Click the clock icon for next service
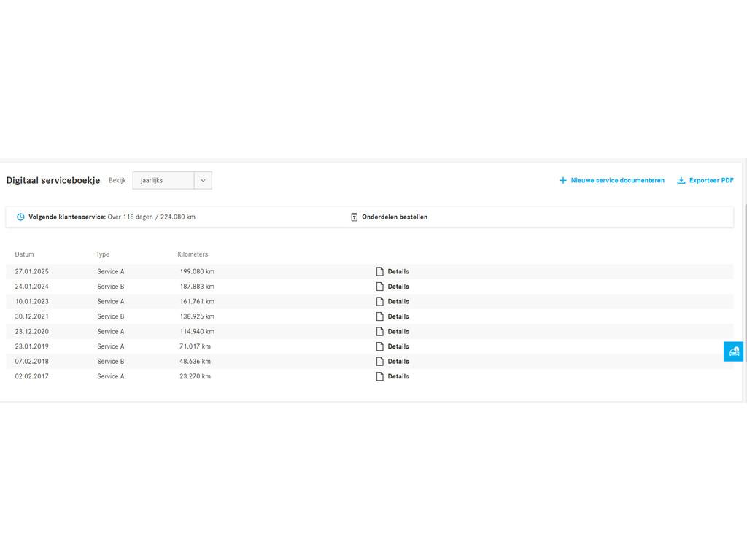Screen dimensions: 747x560 click(20, 217)
